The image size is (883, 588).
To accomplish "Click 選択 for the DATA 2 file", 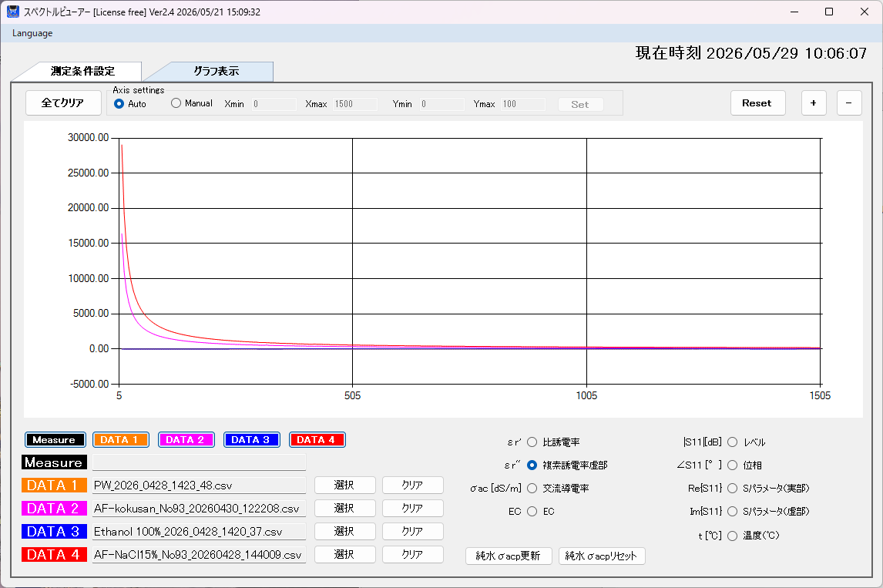I will (x=344, y=508).
